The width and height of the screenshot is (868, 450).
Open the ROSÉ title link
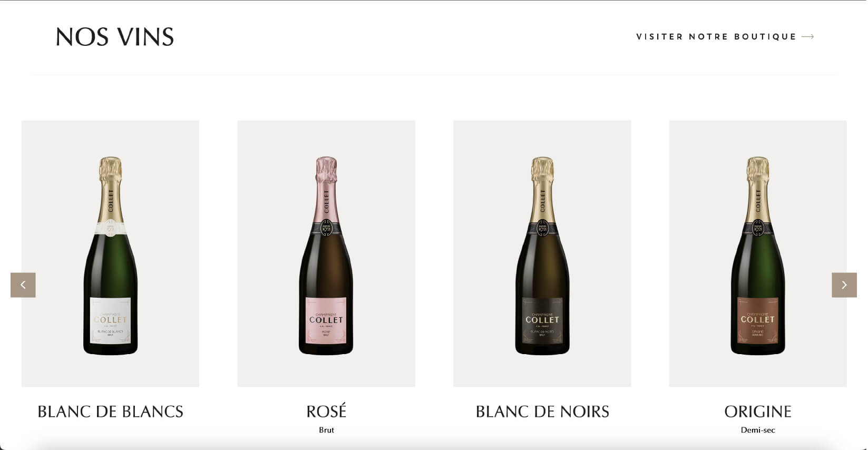(x=326, y=411)
